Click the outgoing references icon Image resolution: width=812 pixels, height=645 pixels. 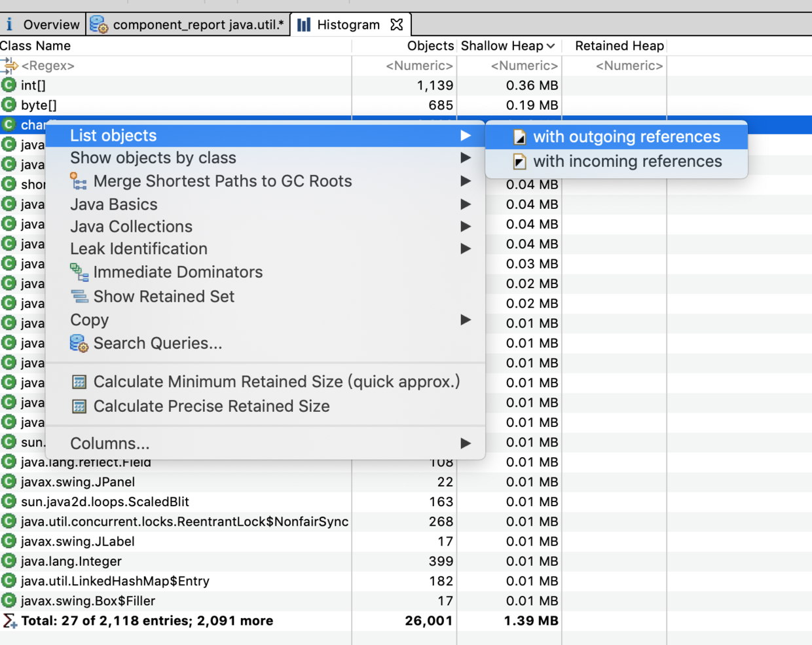[520, 137]
